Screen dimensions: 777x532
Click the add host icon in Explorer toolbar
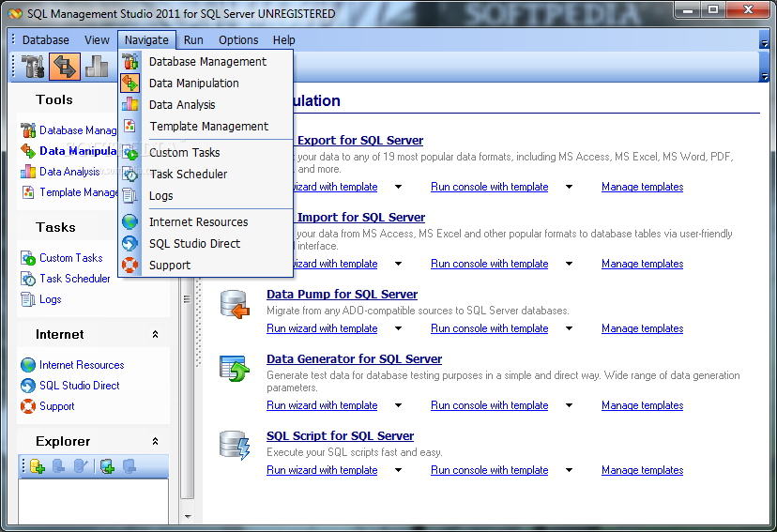point(107,466)
